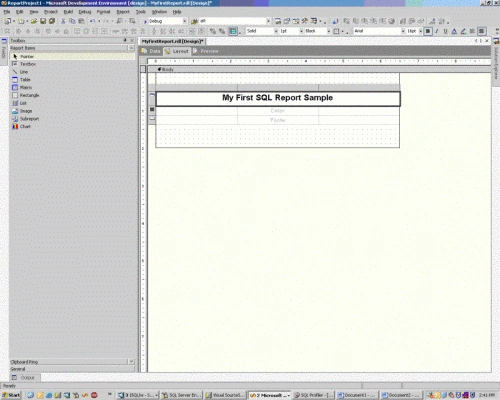Click the Cut toolbar icon
The width and height of the screenshot is (500, 400).
63,21
